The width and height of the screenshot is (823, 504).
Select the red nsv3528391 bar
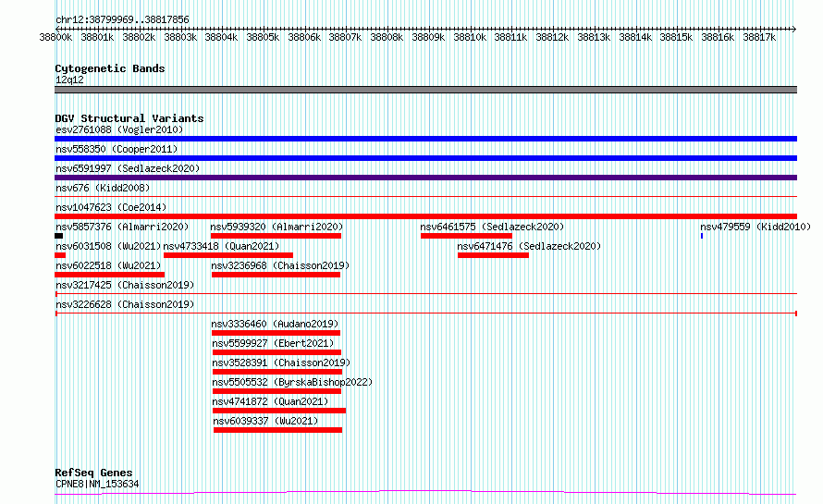tap(277, 372)
